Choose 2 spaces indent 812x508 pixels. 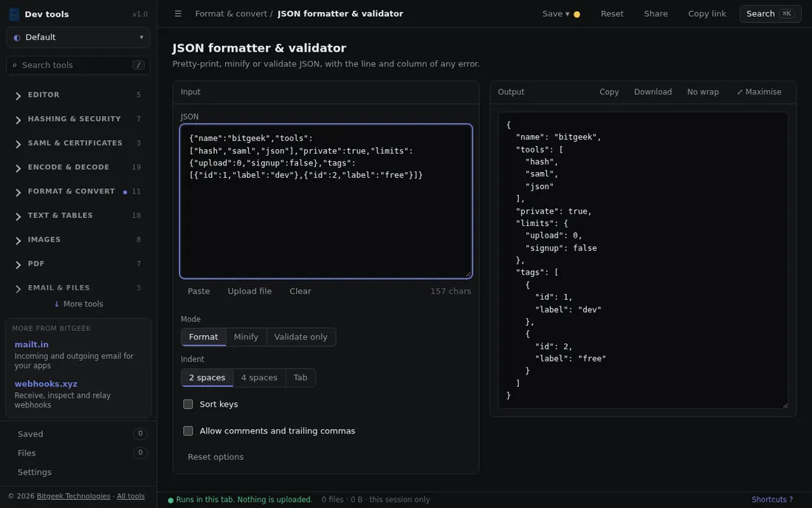pos(207,377)
